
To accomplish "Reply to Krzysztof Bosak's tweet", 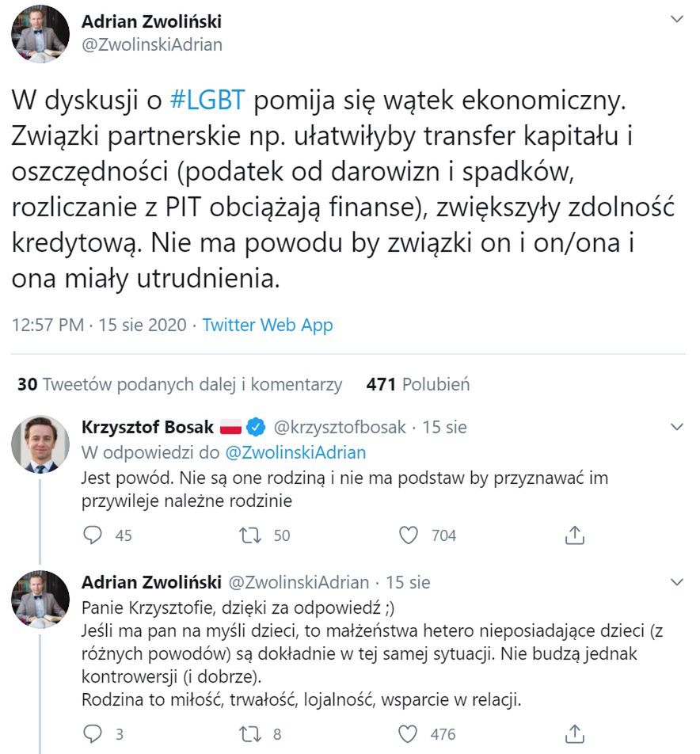I will [x=93, y=535].
